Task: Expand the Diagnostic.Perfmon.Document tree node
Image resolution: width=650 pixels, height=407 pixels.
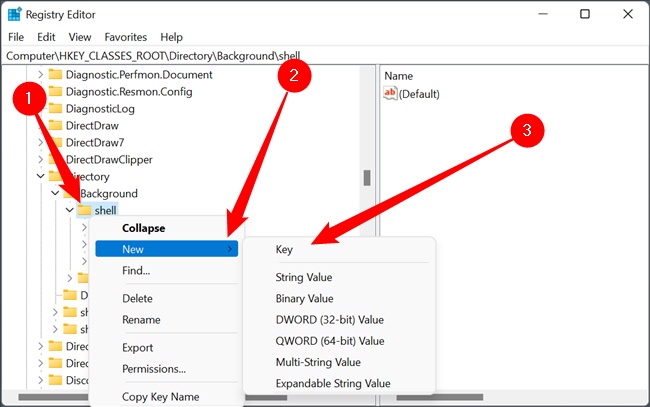Action: coord(41,74)
